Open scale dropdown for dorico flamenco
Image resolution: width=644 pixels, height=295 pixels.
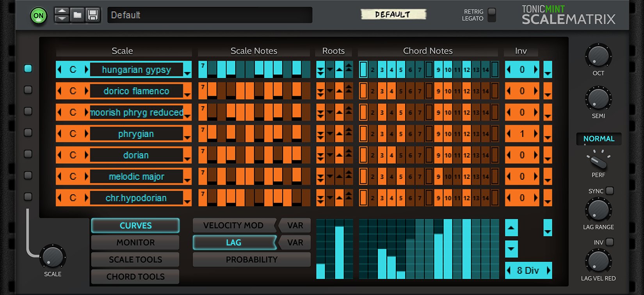pos(187,95)
